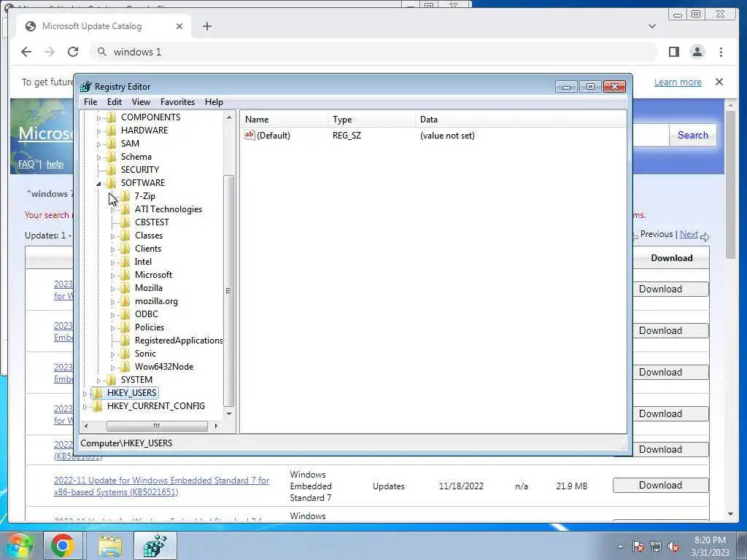Select the ODBC key folder icon

click(x=125, y=314)
